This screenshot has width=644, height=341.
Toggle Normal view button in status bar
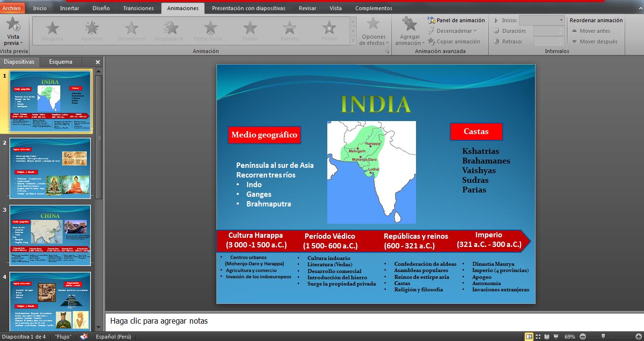coord(529,336)
